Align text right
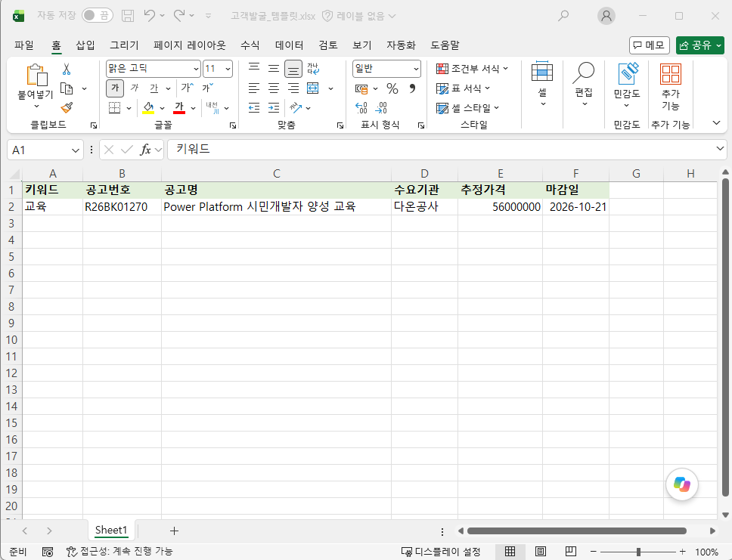This screenshot has height=560, width=732. 293,88
